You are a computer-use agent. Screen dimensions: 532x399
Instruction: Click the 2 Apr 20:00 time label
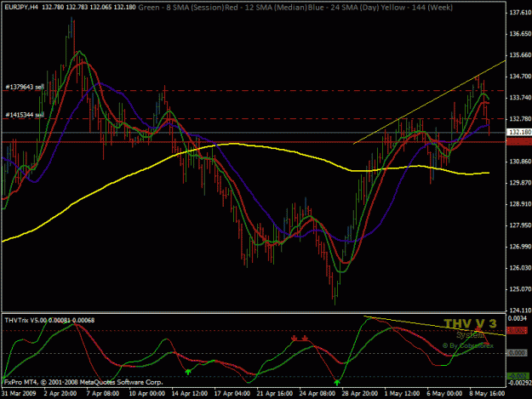point(60,393)
